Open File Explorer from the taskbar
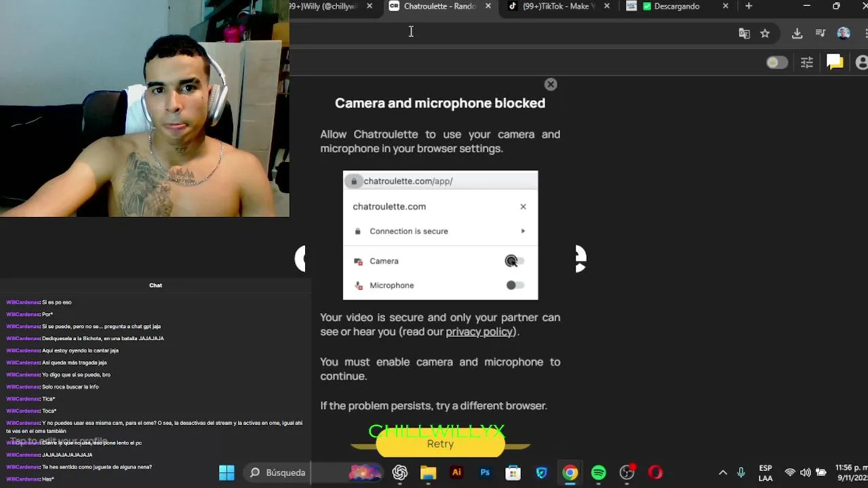Viewport: 868px width, 488px height. pyautogui.click(x=428, y=472)
